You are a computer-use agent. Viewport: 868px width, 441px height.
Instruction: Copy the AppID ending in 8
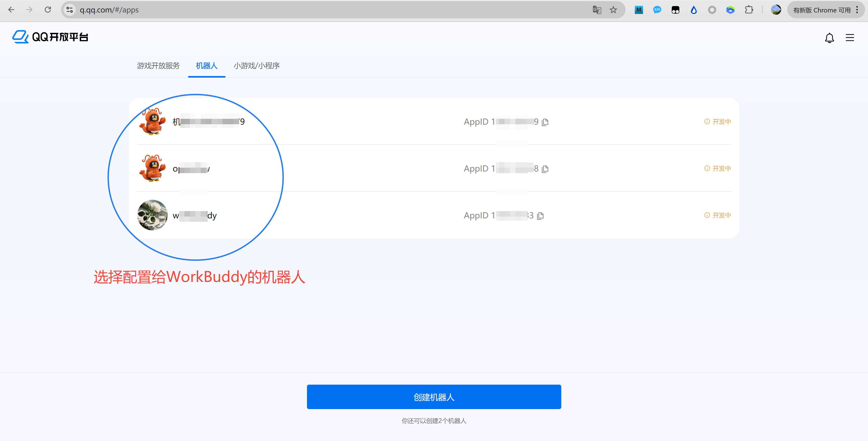[545, 169]
